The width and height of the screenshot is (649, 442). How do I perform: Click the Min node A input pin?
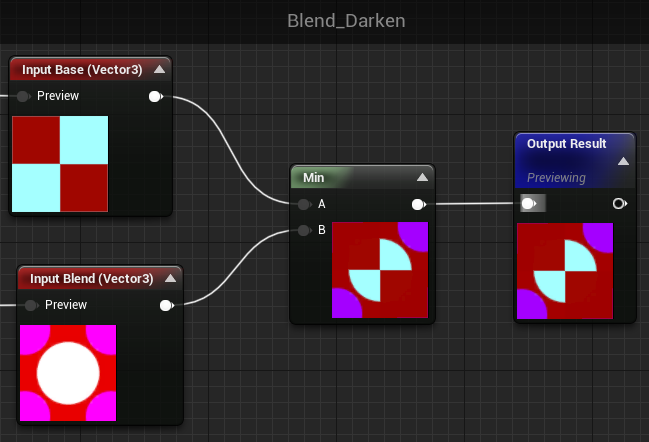click(304, 204)
